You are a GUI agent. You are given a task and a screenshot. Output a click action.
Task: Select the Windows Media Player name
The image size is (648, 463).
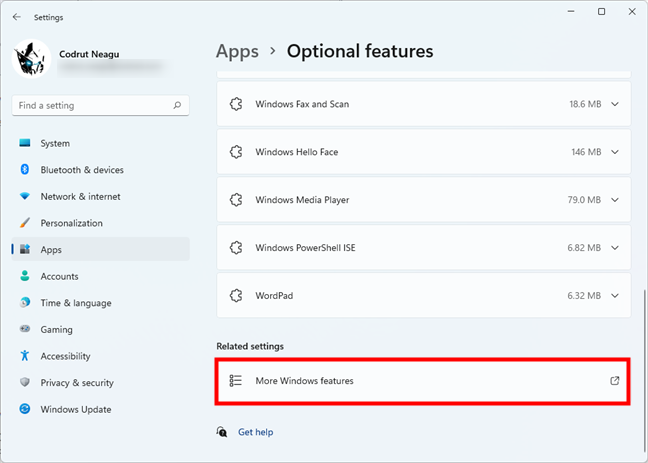(x=302, y=200)
